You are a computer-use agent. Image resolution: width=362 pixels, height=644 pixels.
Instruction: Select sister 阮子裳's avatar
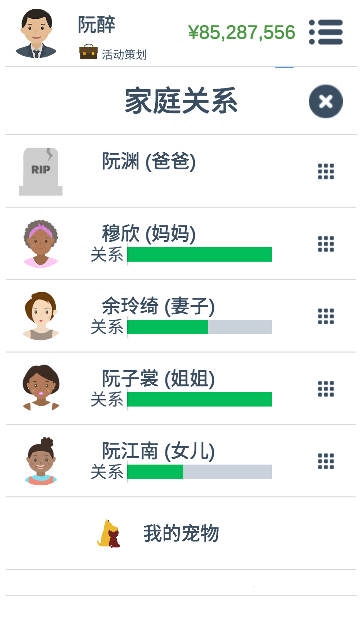[x=41, y=388]
